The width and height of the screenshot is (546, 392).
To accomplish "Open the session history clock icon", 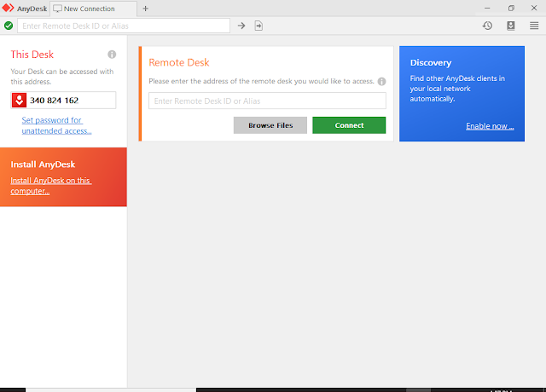I will click(x=487, y=26).
